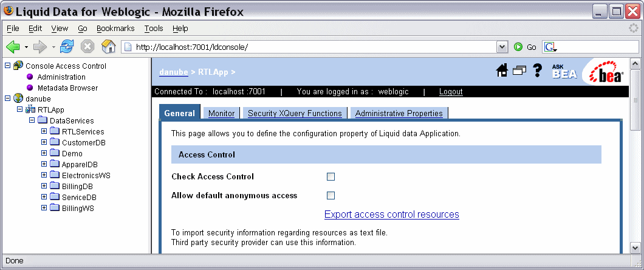Click the green Back arrow
The width and height of the screenshot is (644, 270).
[13, 46]
